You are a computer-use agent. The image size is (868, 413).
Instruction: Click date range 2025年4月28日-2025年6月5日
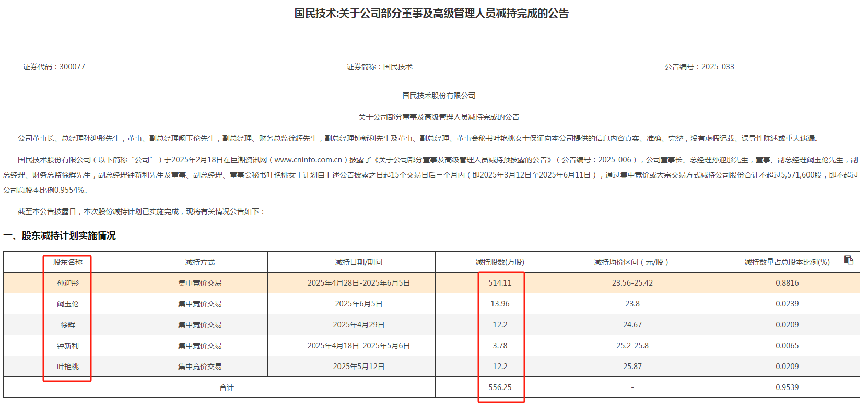[359, 283]
